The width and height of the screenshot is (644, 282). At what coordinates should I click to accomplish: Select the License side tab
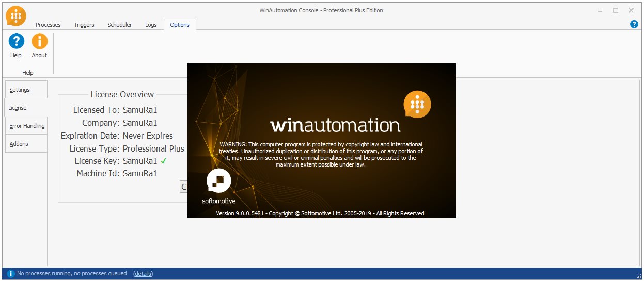(x=25, y=108)
